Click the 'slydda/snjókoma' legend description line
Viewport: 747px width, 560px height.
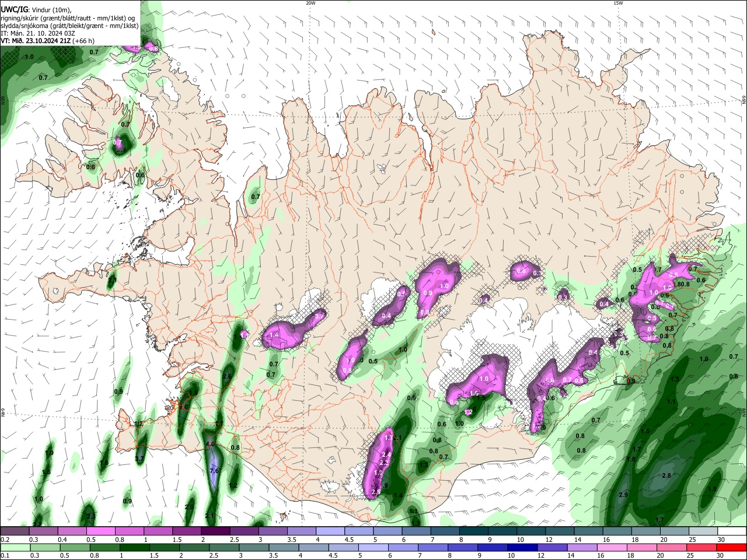point(69,26)
